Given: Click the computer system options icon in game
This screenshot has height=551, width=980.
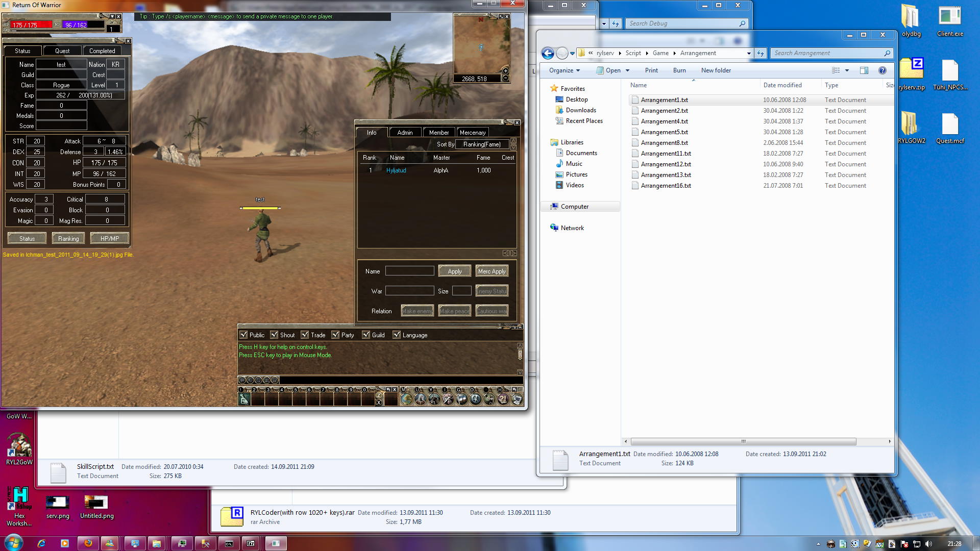Looking at the screenshot, I should [x=517, y=399].
